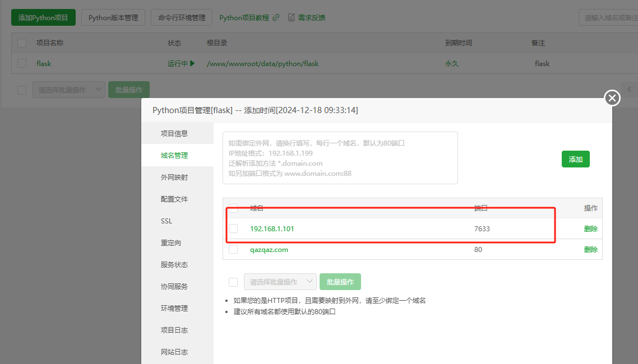638x364 pixels.
Task: Select the 域名管理 tab
Action: [177, 155]
